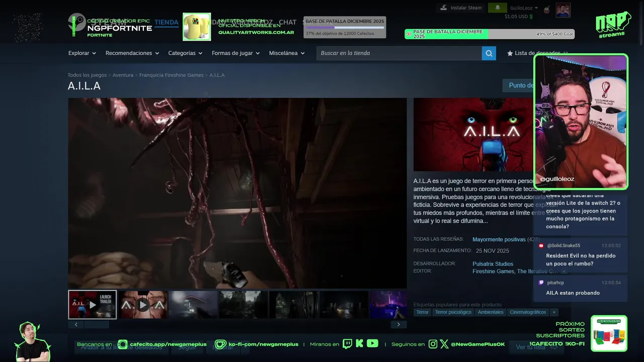Open Franquicia Fireshine Games breadcrumb
This screenshot has width=644, height=362.
click(x=171, y=75)
